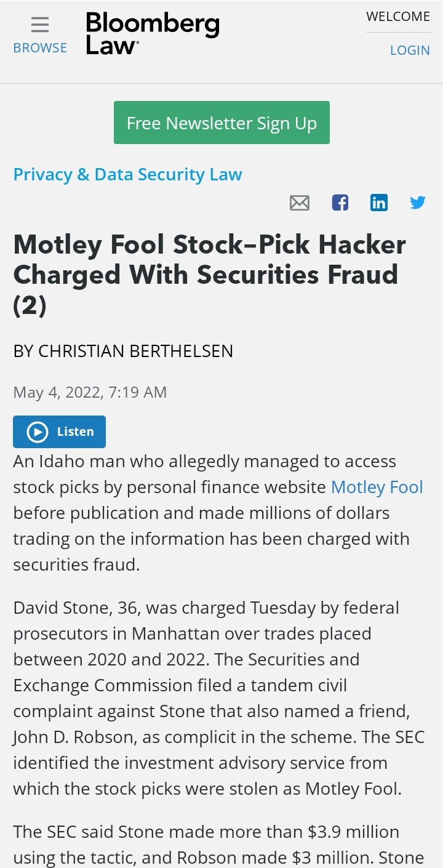443x868 pixels.
Task: Click the May 4, 2022 timestamp
Action: click(x=90, y=392)
